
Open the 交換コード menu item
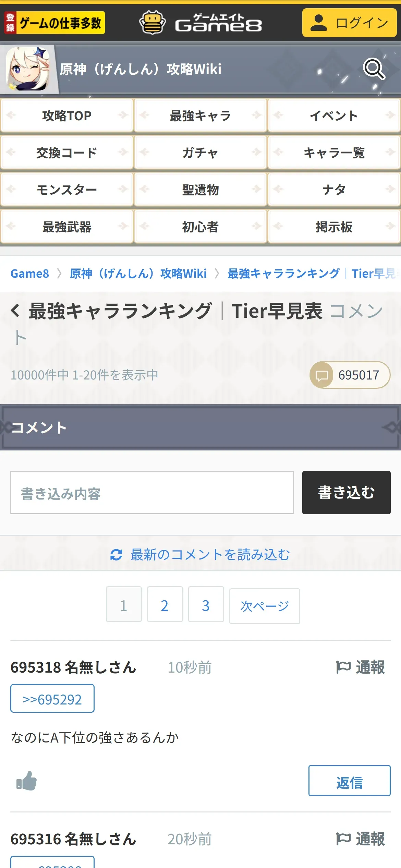(67, 153)
